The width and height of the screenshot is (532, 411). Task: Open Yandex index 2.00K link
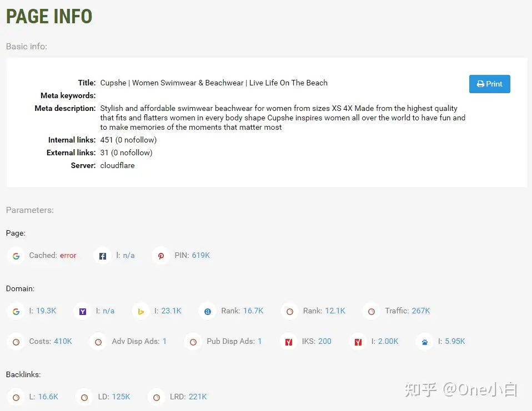(388, 341)
